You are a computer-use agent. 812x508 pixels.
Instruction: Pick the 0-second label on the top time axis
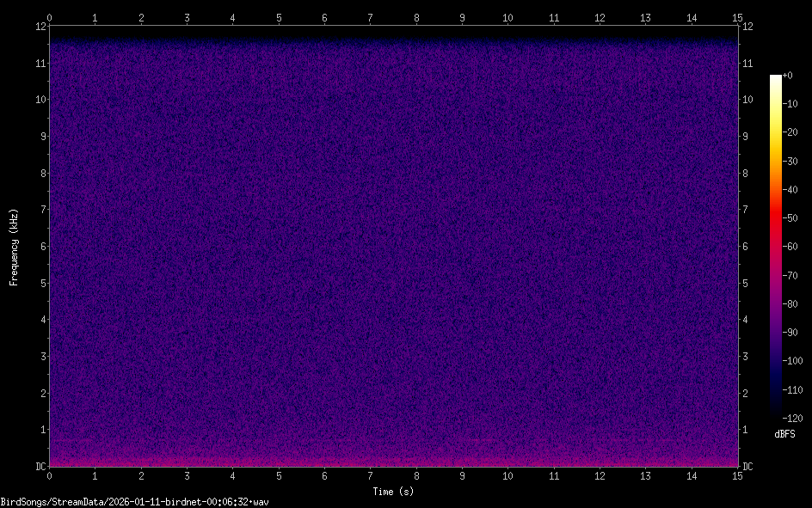[x=49, y=16]
